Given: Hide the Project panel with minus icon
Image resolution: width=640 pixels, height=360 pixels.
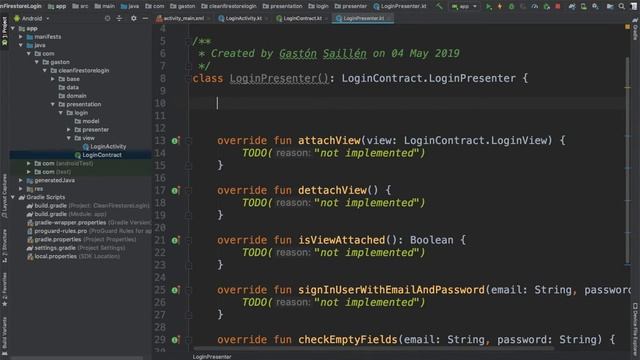Looking at the screenshot, I should click(x=145, y=18).
